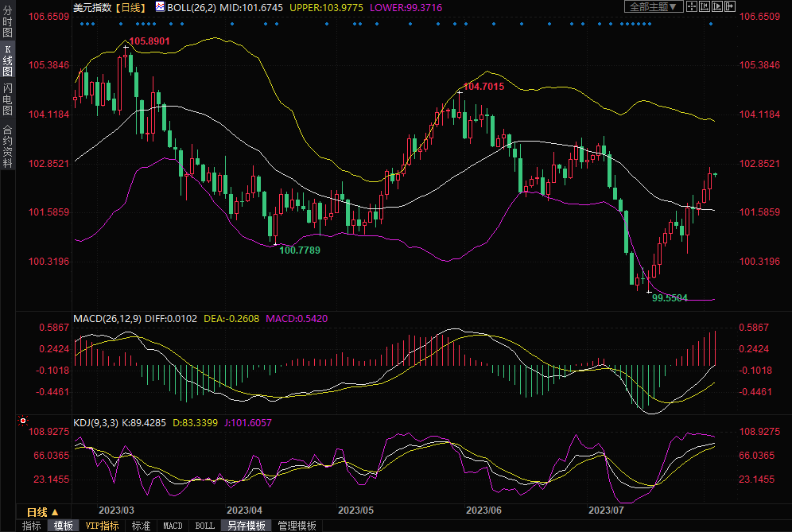This screenshot has height=532, width=792.
Task: Click the range measurement icon in top toolbar
Action: pos(705,7)
